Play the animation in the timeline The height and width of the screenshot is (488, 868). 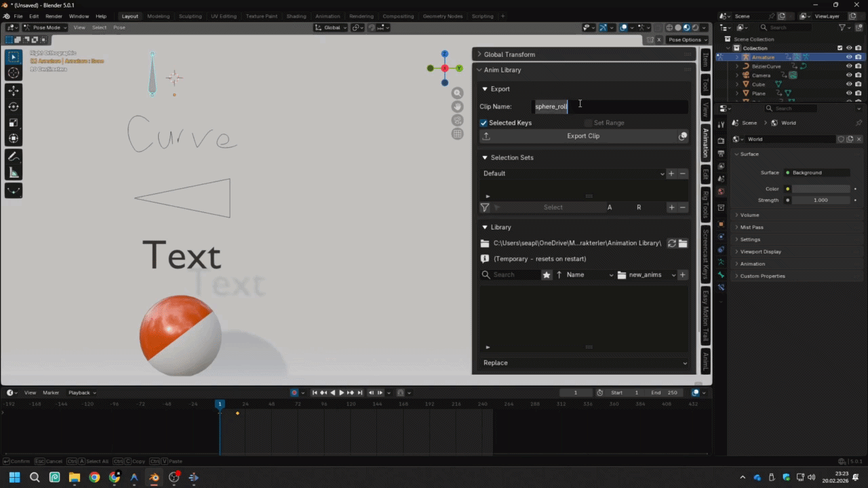[x=342, y=392]
